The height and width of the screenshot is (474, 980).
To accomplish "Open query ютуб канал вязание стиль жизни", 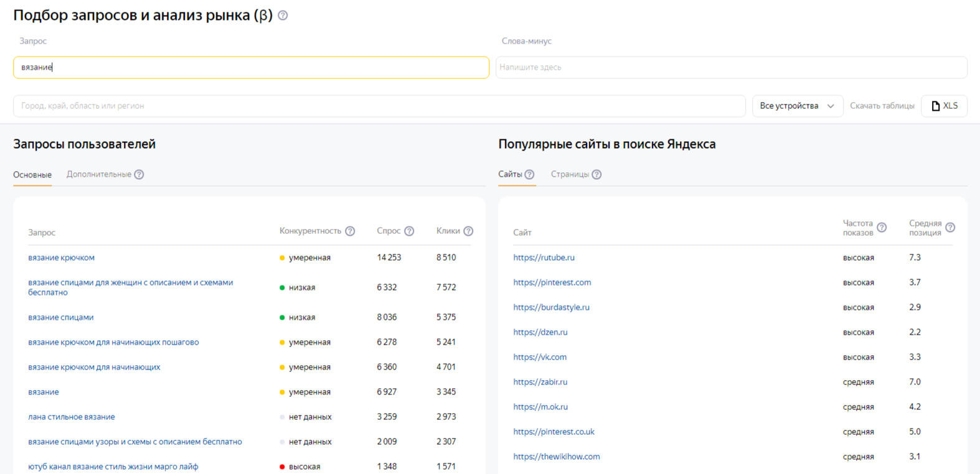I will pyautogui.click(x=113, y=467).
